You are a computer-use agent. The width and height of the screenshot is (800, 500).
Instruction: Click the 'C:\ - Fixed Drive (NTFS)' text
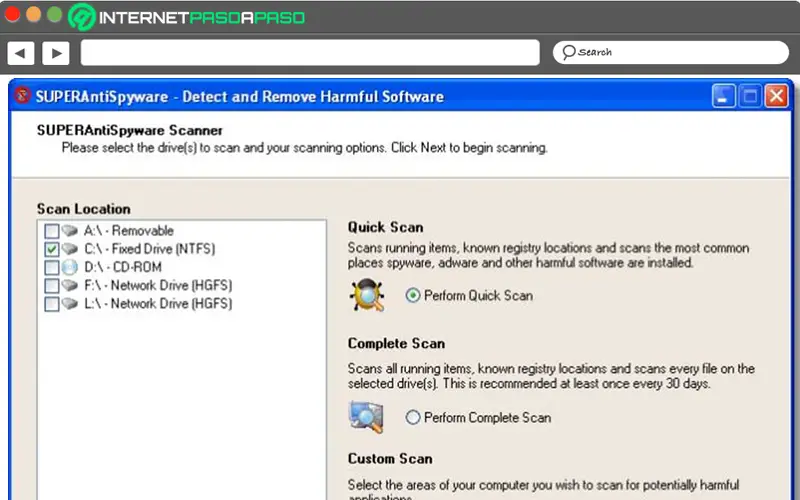pos(149,249)
